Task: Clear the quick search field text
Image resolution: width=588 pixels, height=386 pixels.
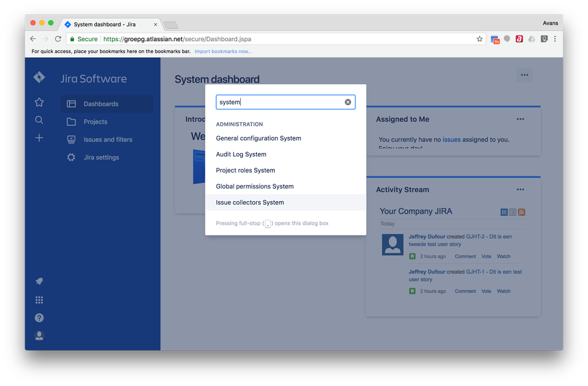Action: click(x=348, y=102)
